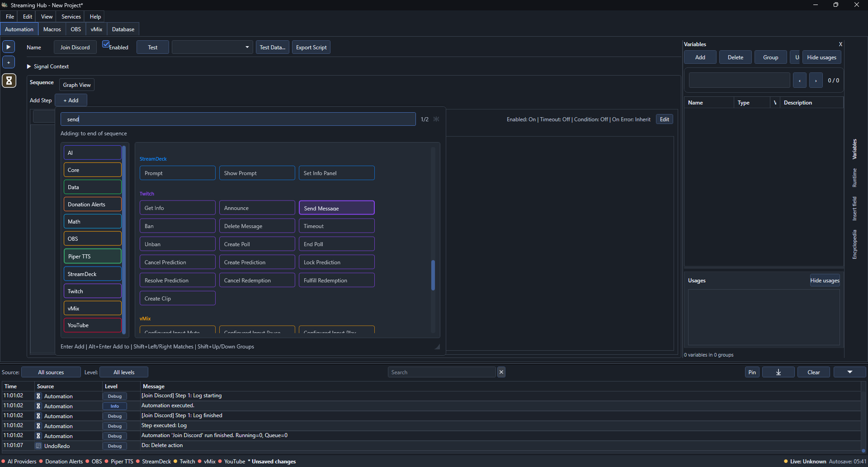Expand the Signal Context section

29,67
